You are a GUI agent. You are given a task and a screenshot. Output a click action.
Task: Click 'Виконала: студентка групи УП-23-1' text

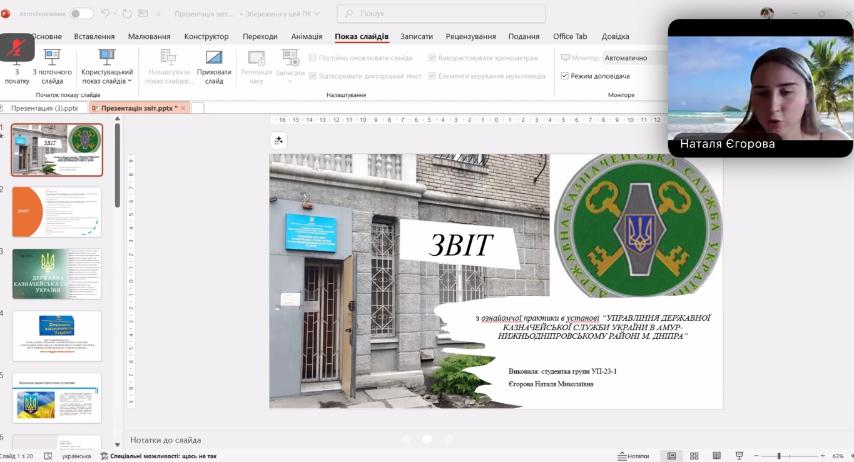[x=563, y=372]
